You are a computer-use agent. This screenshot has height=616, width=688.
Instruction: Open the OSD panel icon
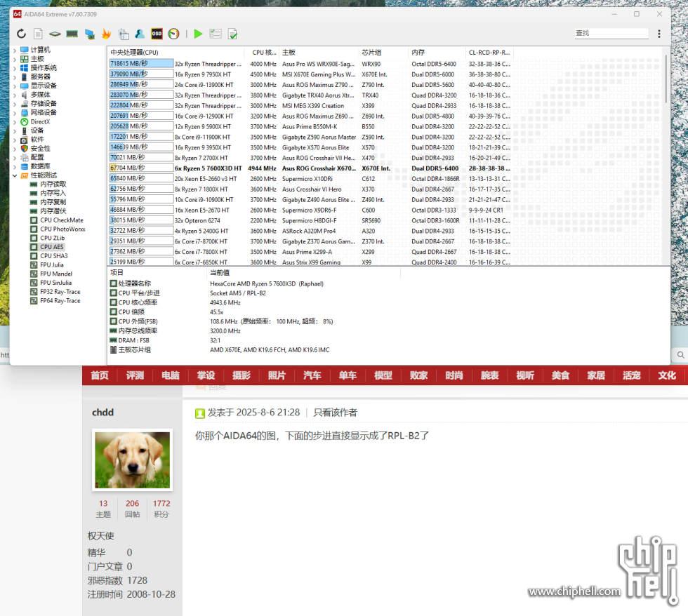pos(157,34)
